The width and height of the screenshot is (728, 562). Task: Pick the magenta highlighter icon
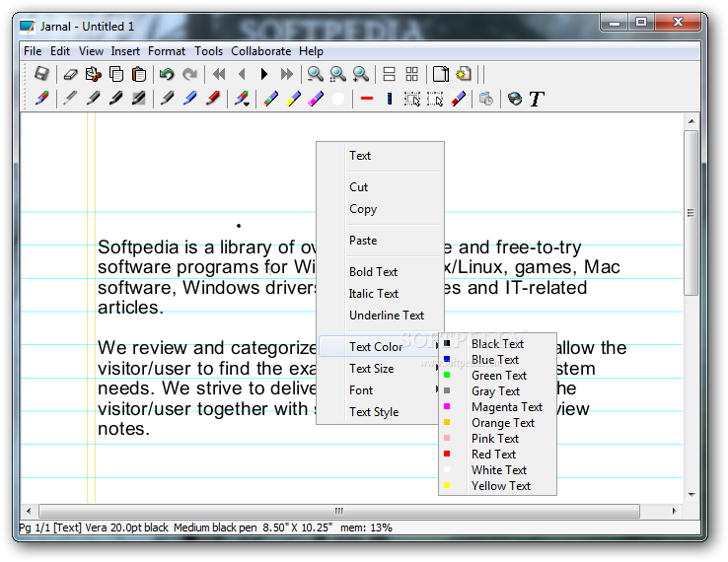pyautogui.click(x=316, y=99)
